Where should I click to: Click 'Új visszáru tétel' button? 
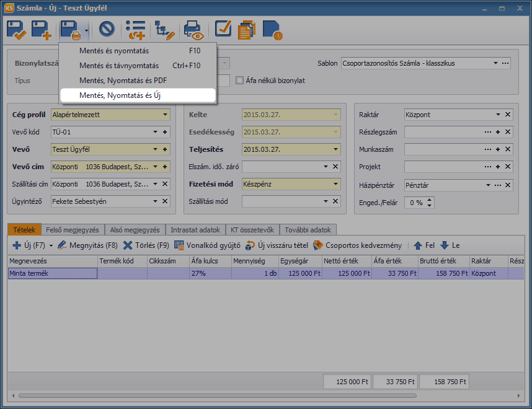pyautogui.click(x=277, y=245)
